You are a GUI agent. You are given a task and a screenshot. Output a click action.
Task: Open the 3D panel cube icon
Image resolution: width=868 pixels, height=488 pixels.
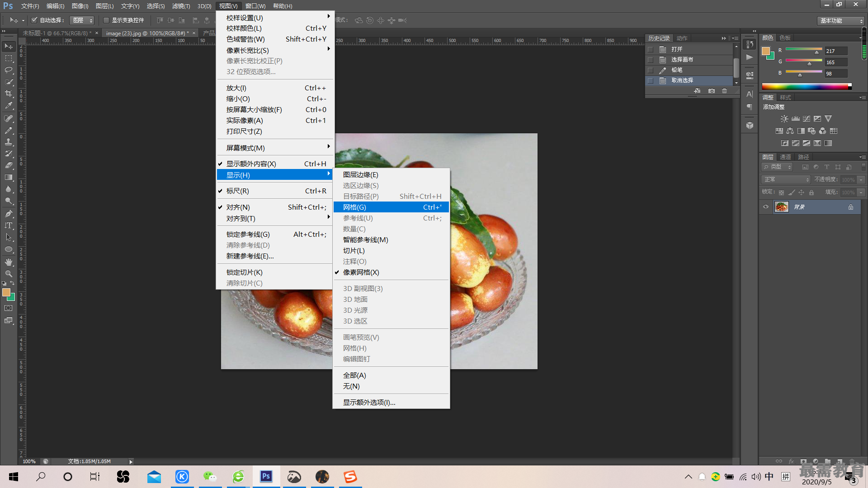(x=750, y=125)
